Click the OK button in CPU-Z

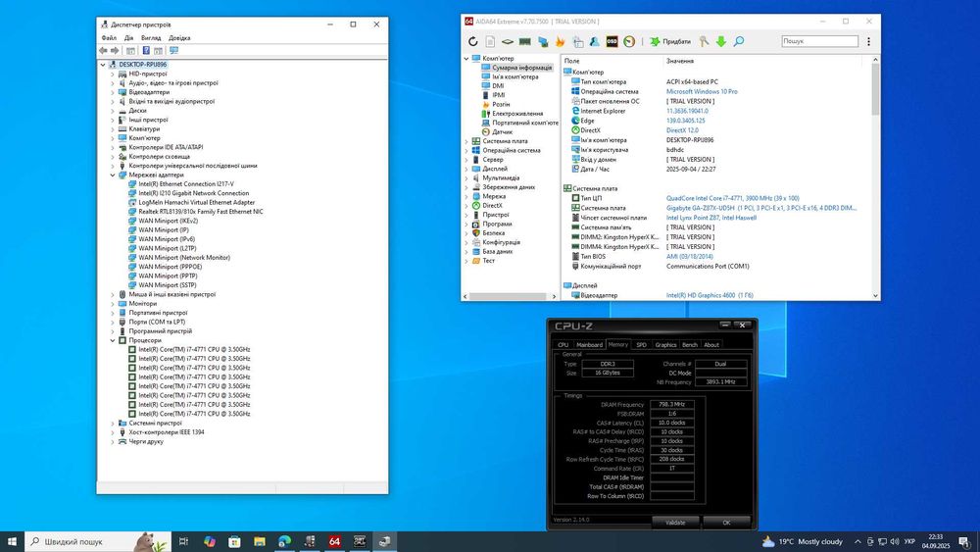(726, 522)
